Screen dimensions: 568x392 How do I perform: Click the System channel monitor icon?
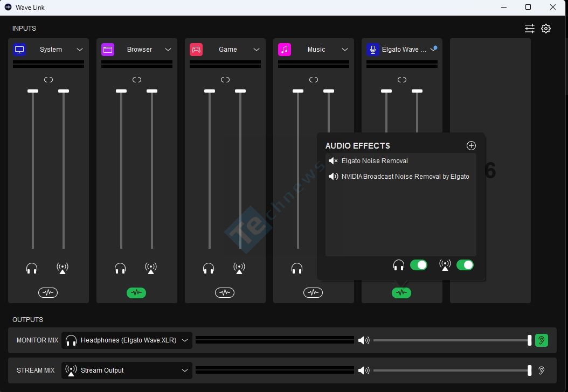point(19,50)
